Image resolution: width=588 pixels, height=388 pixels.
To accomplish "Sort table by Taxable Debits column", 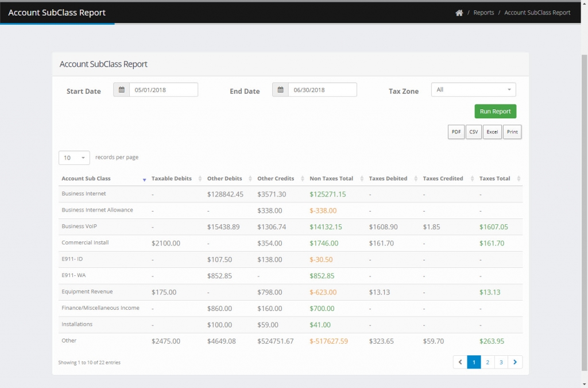I will (171, 179).
